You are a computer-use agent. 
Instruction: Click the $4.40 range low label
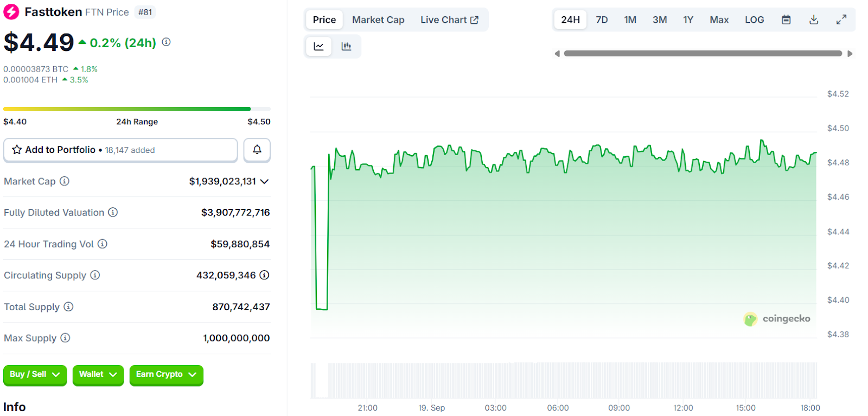(x=15, y=121)
